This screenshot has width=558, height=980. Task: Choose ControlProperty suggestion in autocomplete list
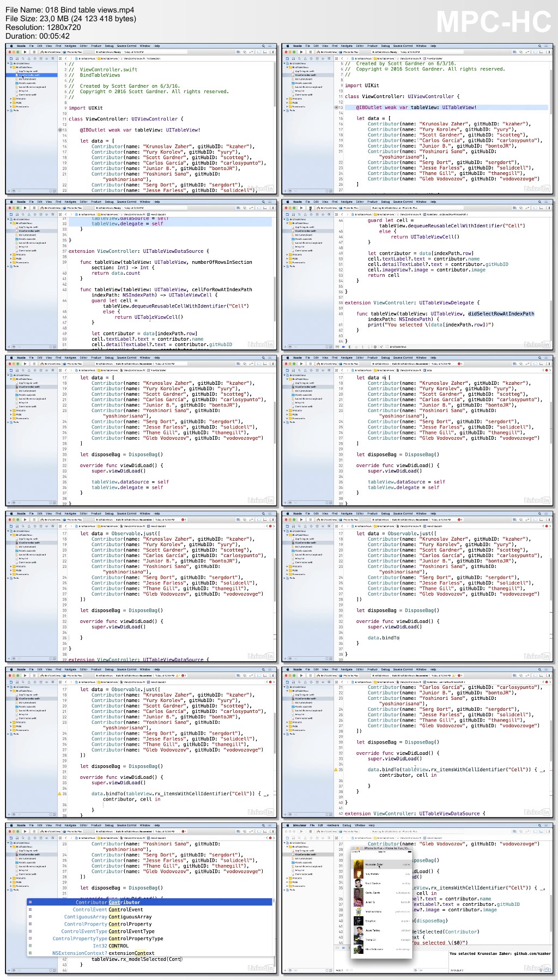click(x=150, y=924)
